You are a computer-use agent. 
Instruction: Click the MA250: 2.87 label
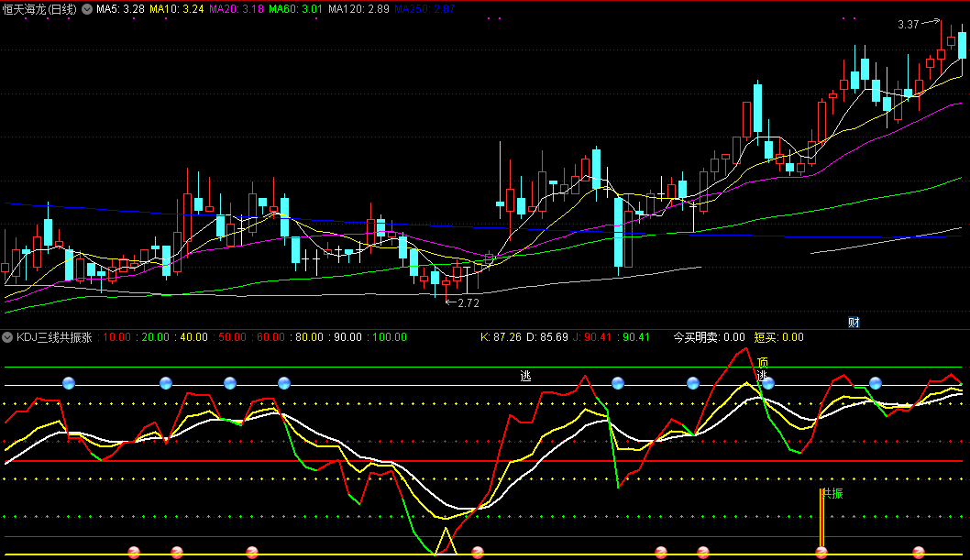pos(424,9)
